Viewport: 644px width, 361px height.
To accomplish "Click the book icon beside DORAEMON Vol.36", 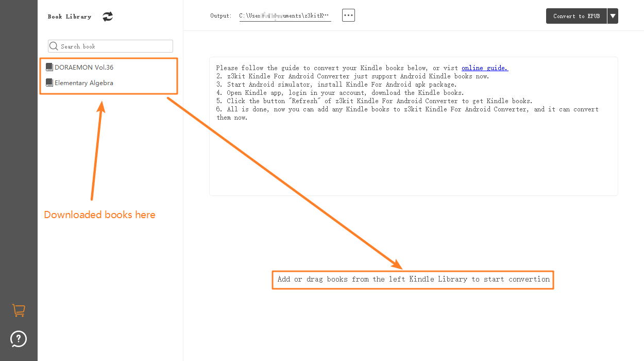I will coord(49,67).
